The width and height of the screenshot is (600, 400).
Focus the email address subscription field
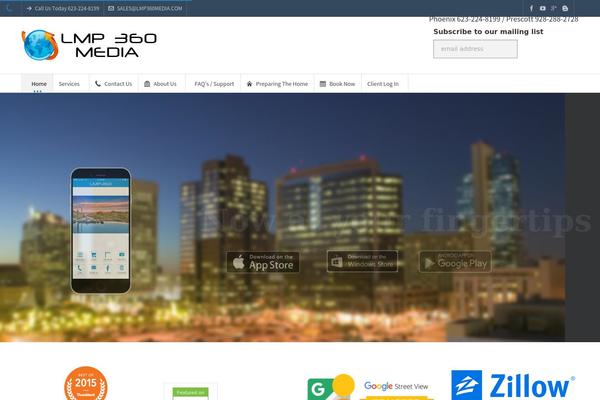click(475, 49)
